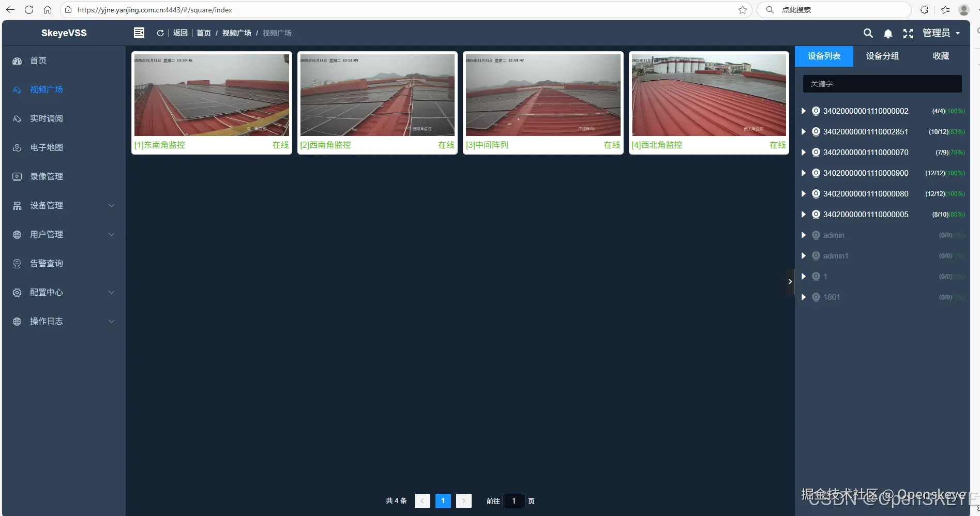Expand tree node 34020000001110000900
The height and width of the screenshot is (516, 980).
803,173
